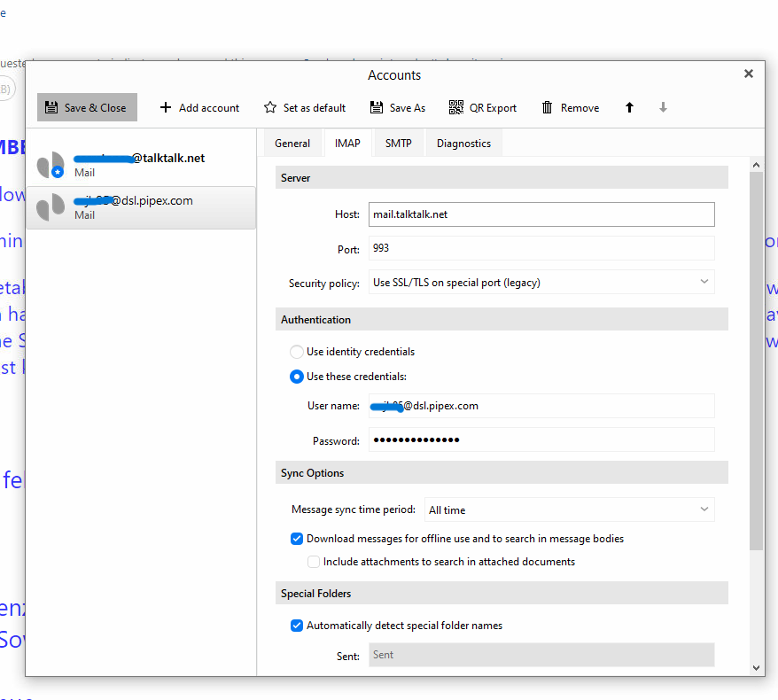Open the Security policy dropdown
The image size is (778, 700).
(541, 283)
